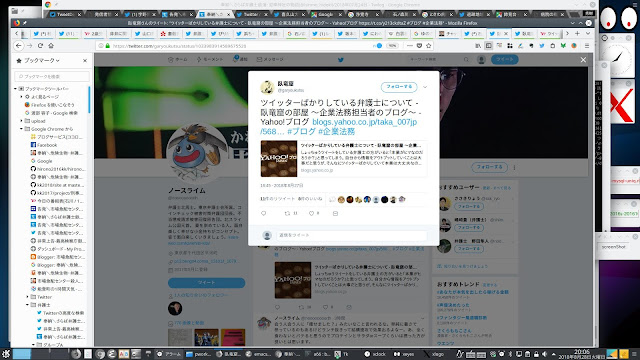Click the profile's フォローする button below banner

click(x=489, y=167)
